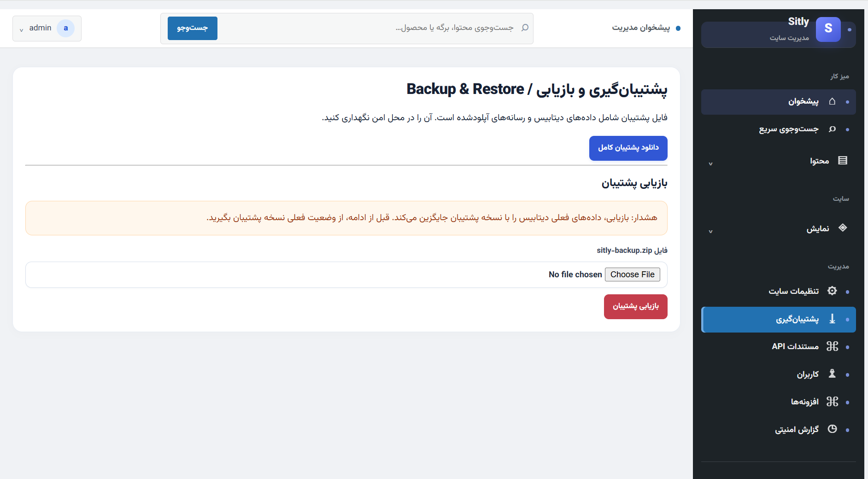Focus the content search input field
The height and width of the screenshot is (479, 868).
[x=369, y=28]
